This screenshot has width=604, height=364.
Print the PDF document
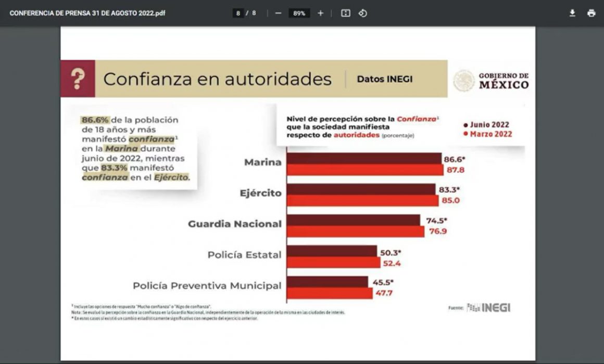coord(592,13)
